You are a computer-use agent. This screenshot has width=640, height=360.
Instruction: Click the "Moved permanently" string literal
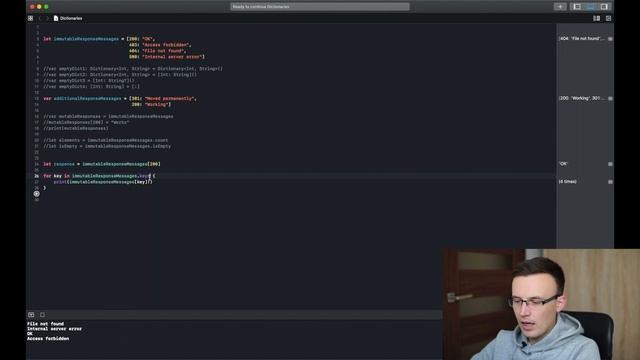[170, 98]
